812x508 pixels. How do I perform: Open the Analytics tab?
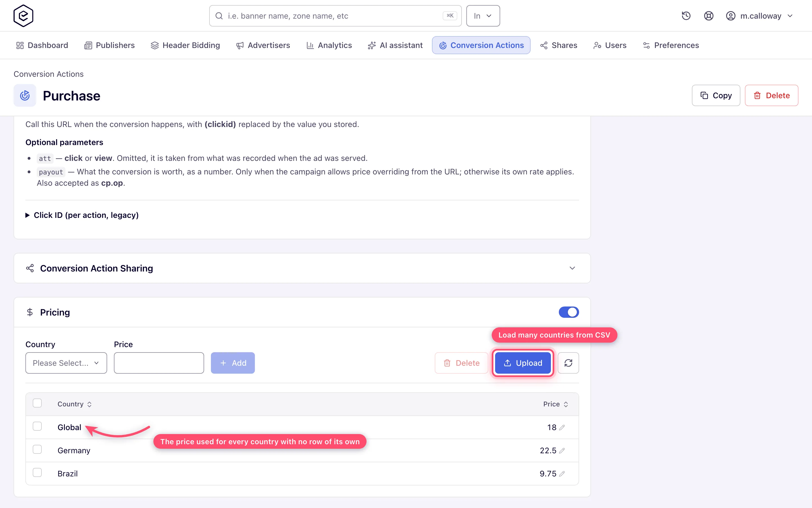pos(329,45)
